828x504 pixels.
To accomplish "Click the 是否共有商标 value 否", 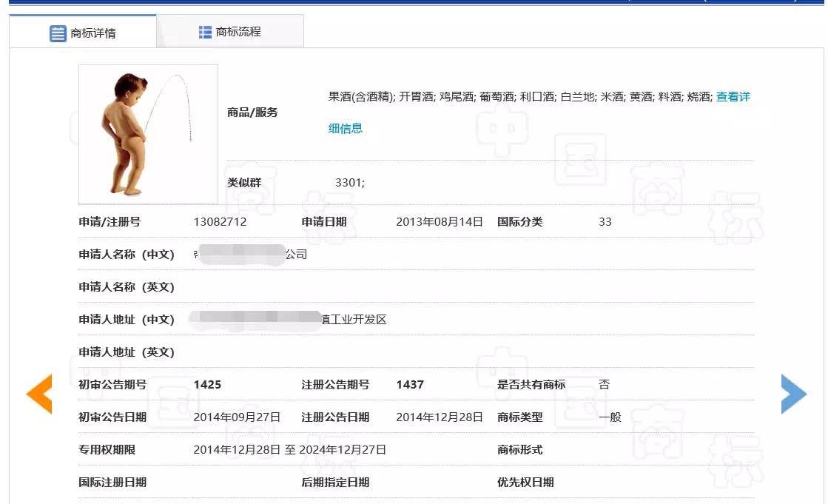I will pyautogui.click(x=604, y=385).
